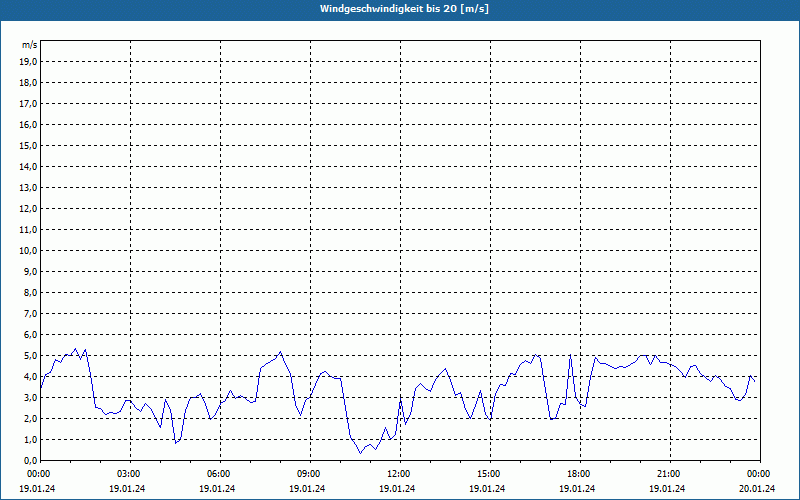
Task: Click the 06:00 time axis label
Action: coord(220,474)
